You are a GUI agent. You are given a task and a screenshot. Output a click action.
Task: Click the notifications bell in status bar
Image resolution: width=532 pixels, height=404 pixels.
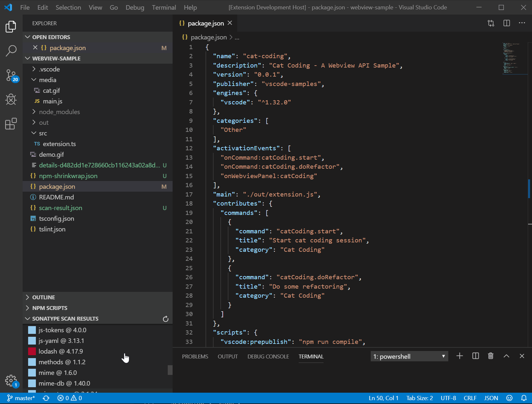[524, 398]
